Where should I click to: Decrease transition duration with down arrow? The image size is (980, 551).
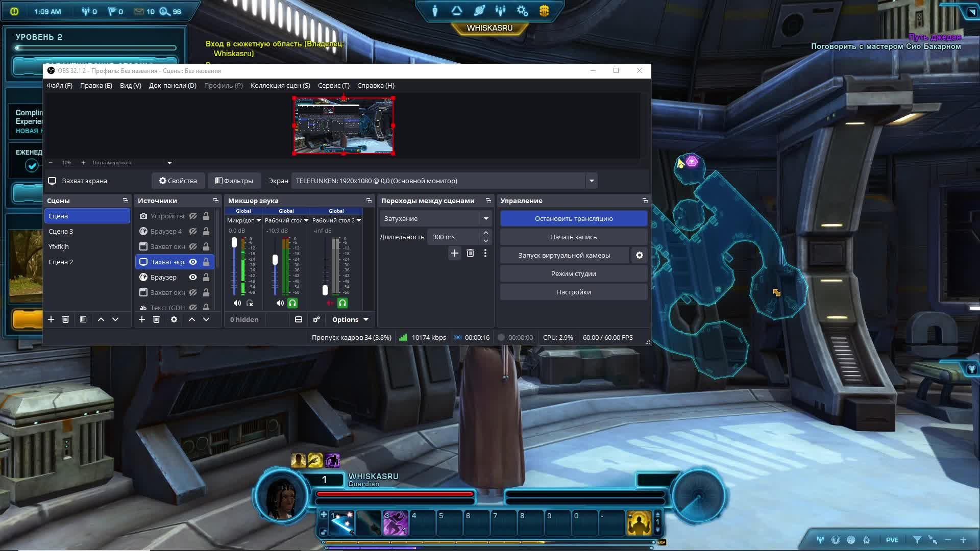click(x=486, y=241)
